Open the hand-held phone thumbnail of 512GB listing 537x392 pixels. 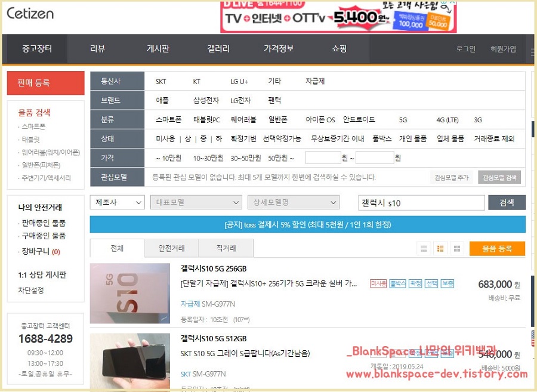click(130, 362)
